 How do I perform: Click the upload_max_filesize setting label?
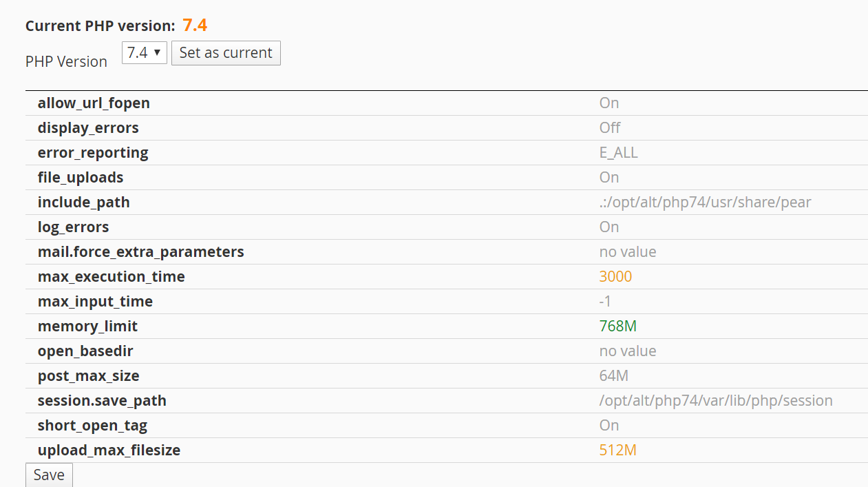109,450
